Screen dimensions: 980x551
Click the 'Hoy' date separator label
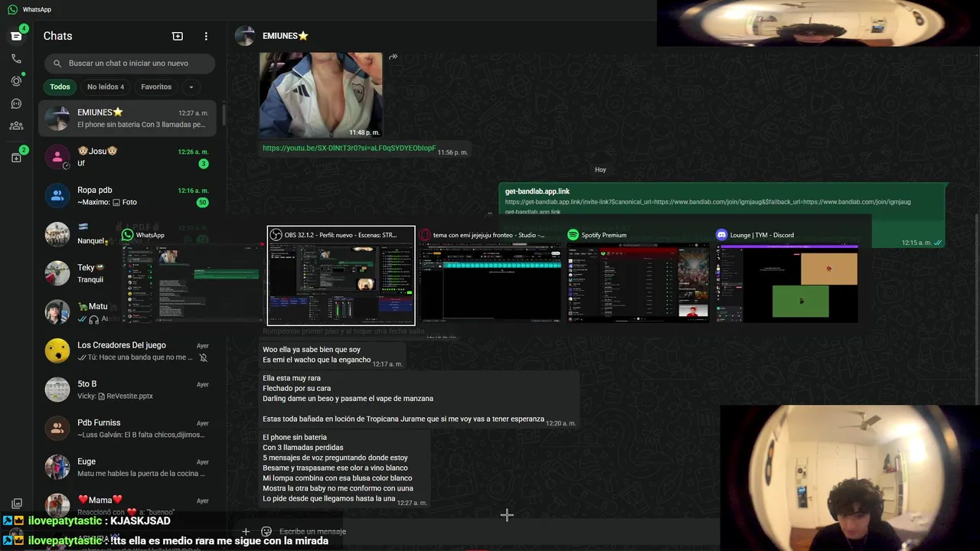pyautogui.click(x=601, y=170)
